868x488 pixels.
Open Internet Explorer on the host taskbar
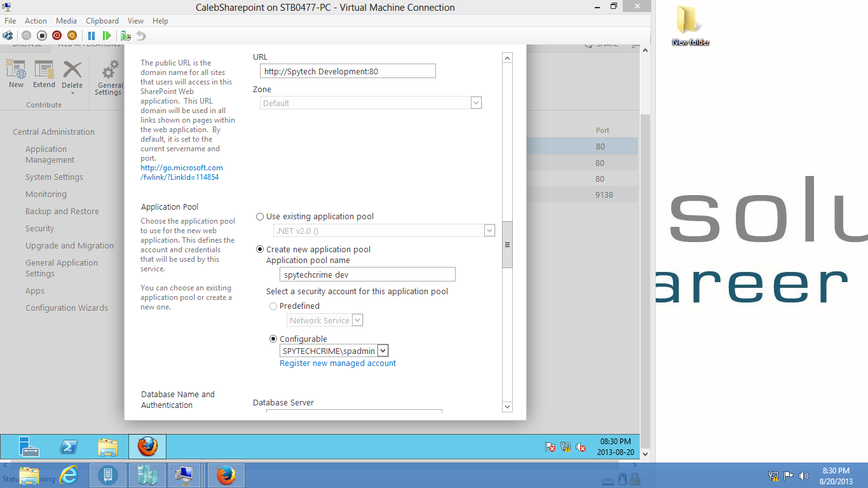(69, 475)
